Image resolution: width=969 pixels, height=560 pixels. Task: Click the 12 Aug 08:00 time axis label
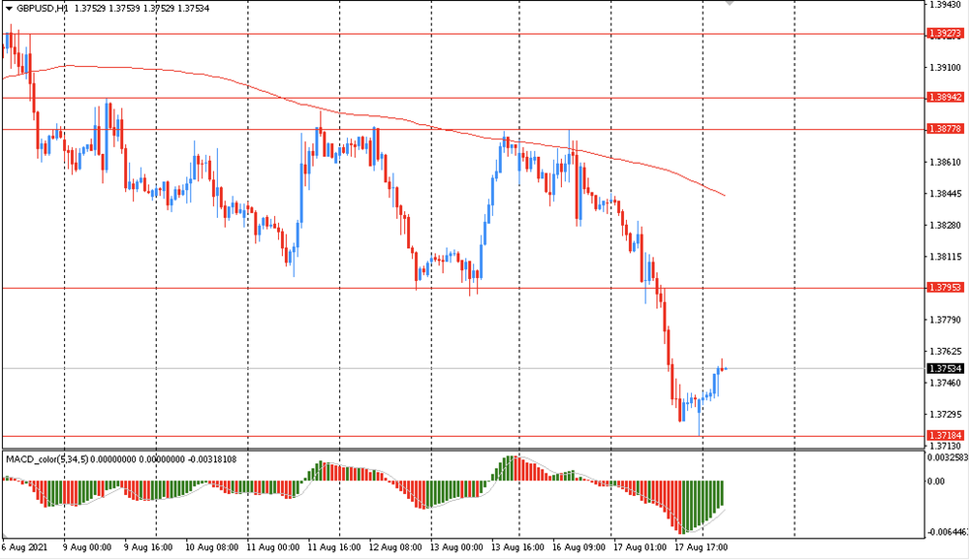tap(395, 547)
